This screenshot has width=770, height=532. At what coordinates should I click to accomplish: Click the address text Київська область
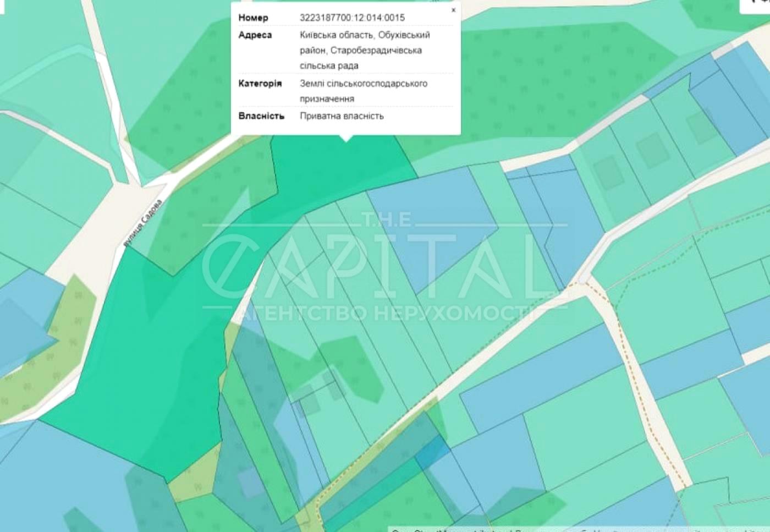tap(337, 35)
